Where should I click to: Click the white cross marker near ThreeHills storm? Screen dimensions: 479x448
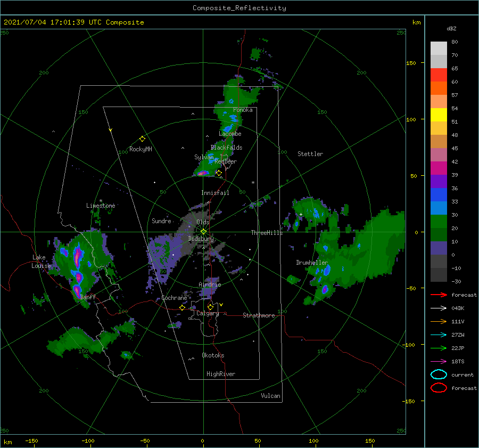(301, 214)
